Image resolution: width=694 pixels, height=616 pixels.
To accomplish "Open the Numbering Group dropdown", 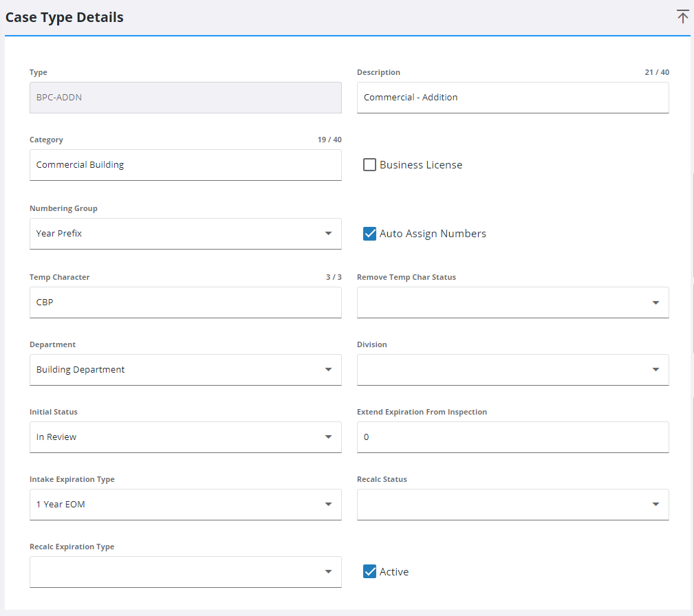I will pos(186,234).
